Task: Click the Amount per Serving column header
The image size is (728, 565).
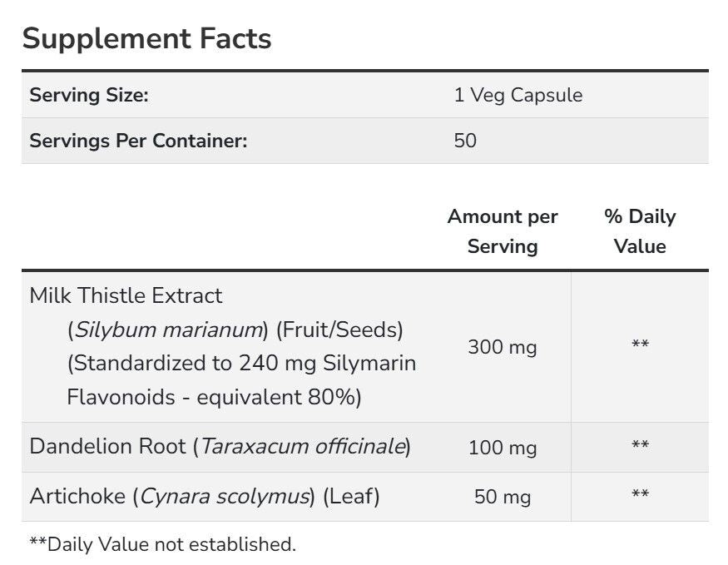Action: pos(503,231)
